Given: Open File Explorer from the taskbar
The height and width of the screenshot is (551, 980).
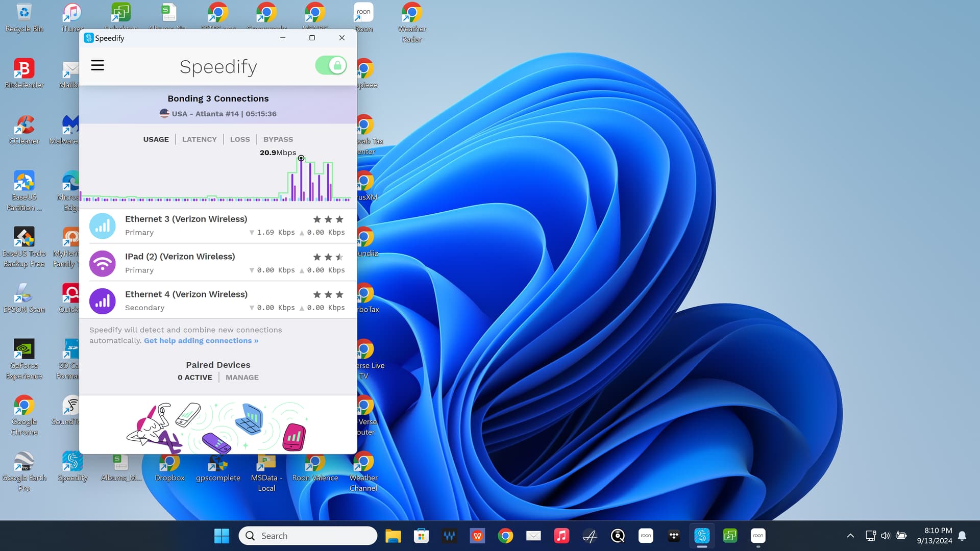Looking at the screenshot, I should click(393, 536).
